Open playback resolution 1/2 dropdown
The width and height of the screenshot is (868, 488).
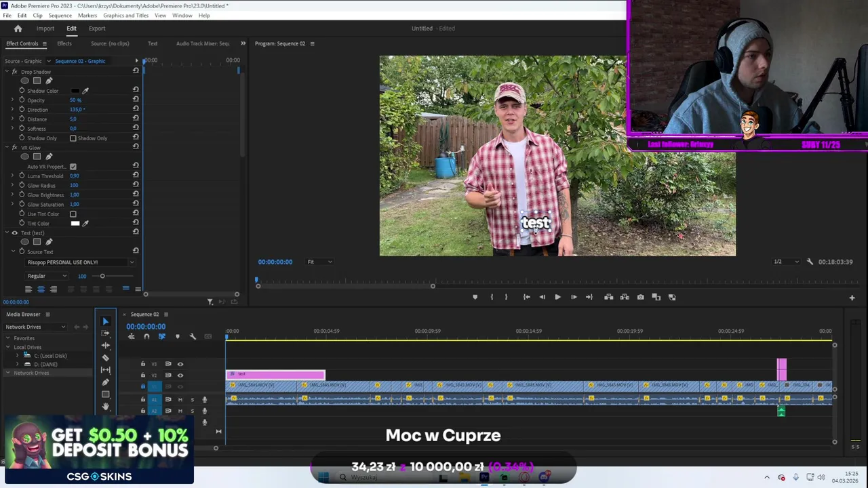tap(786, 262)
